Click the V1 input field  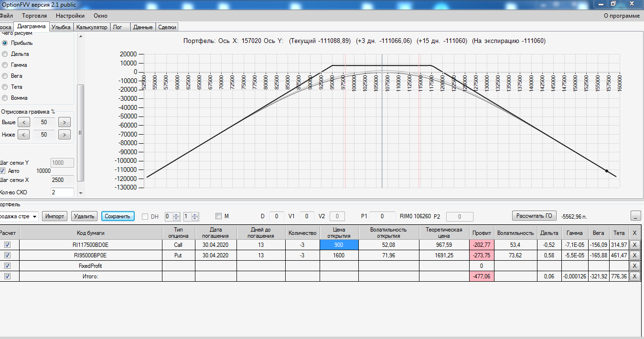tap(307, 216)
